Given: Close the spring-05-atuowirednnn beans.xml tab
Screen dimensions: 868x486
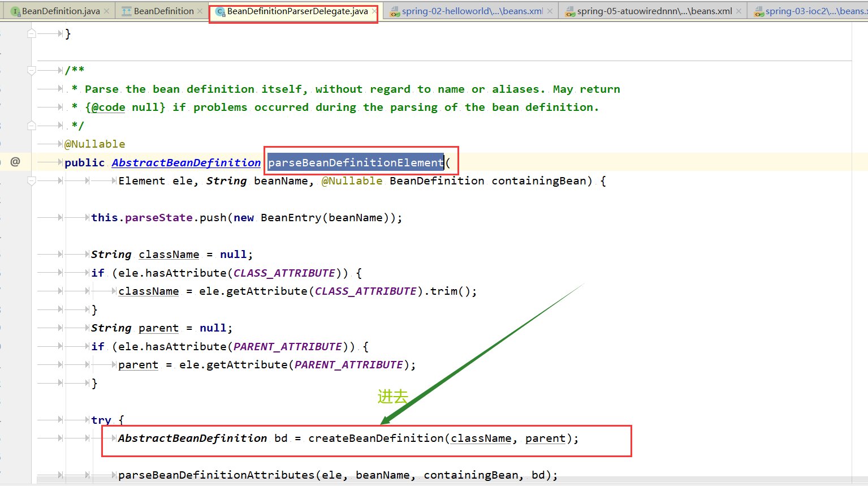Looking at the screenshot, I should click(x=739, y=11).
